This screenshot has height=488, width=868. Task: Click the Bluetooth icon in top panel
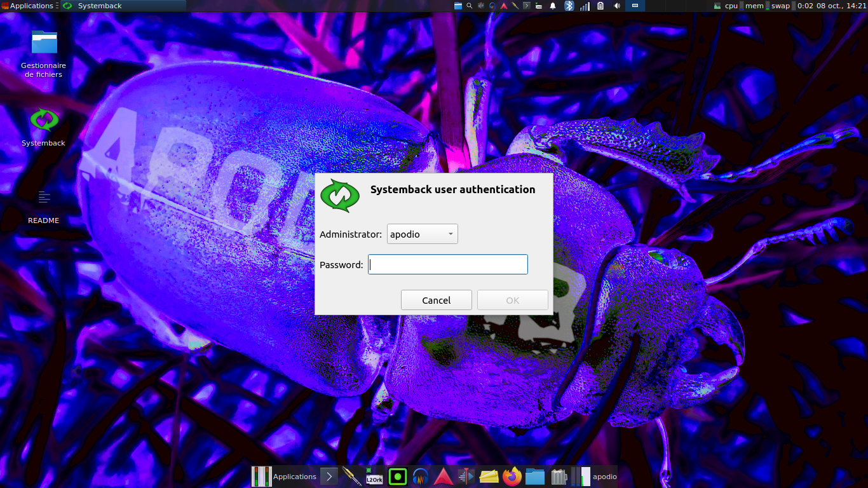click(569, 6)
